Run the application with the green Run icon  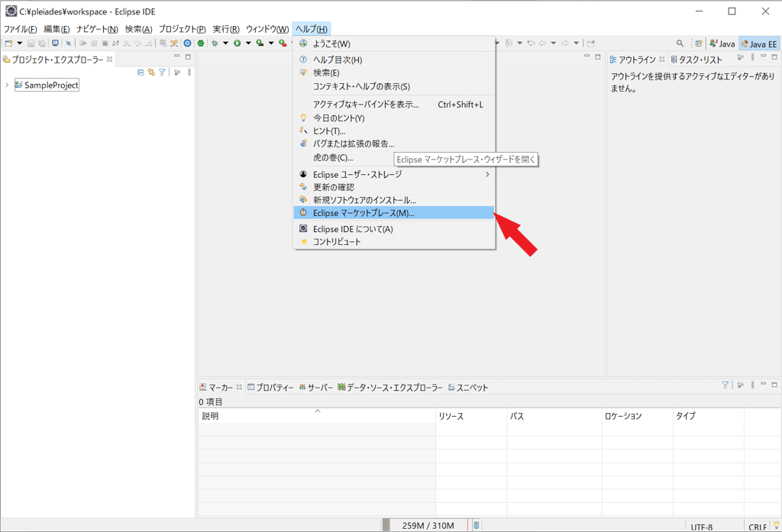tap(237, 44)
